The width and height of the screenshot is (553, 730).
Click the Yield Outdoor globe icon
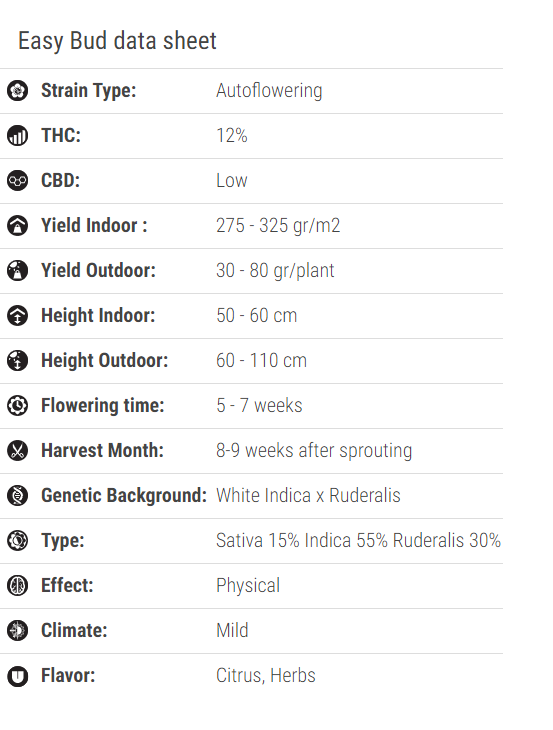point(18,271)
